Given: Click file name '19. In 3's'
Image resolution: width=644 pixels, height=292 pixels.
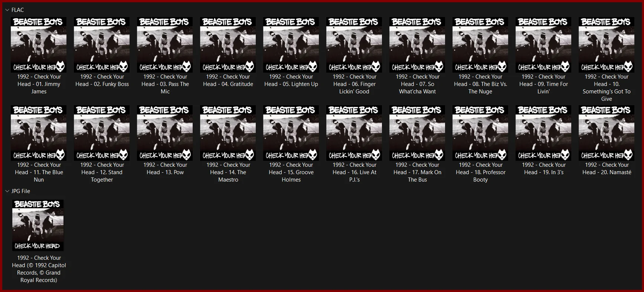Looking at the screenshot, I should 543,169.
